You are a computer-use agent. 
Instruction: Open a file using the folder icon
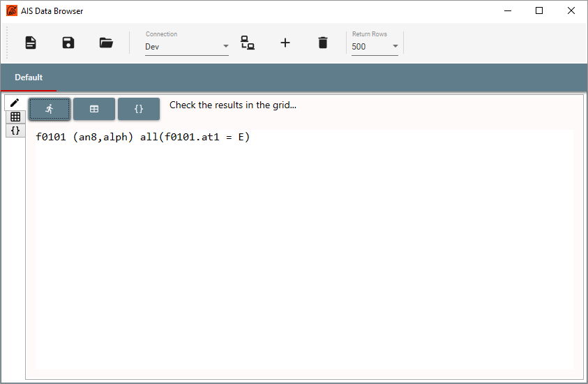(x=106, y=43)
